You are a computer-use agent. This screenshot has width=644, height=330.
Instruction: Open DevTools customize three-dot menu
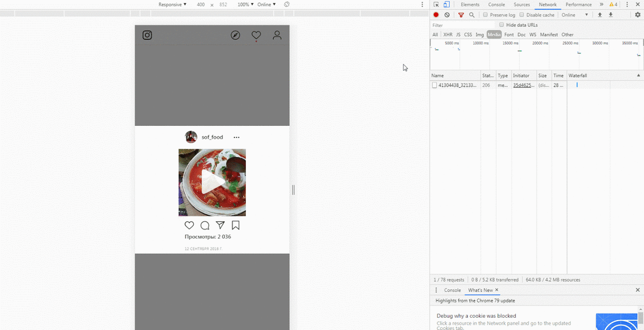point(627,5)
